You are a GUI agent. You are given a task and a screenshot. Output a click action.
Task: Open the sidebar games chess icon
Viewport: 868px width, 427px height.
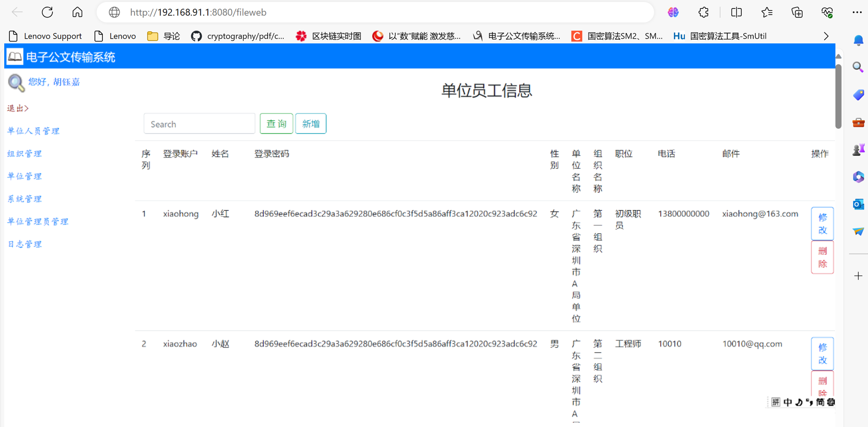coord(859,150)
